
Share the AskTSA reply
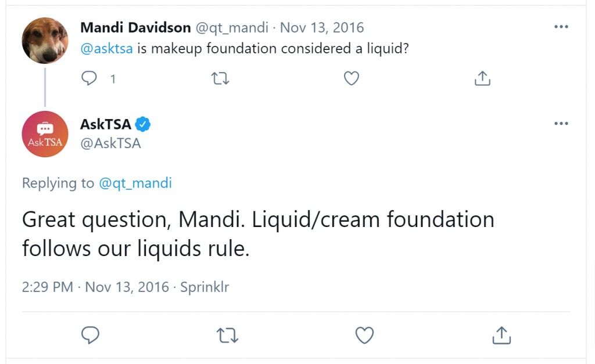(x=501, y=335)
